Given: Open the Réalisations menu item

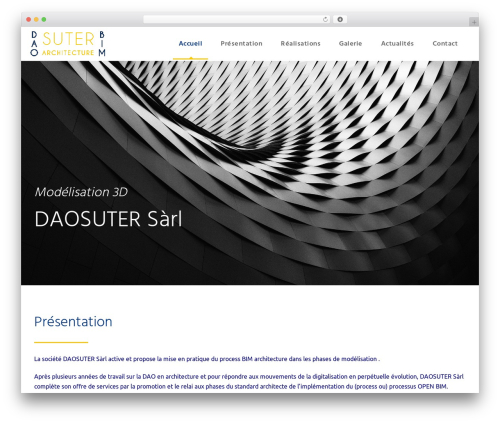Looking at the screenshot, I should pos(300,43).
